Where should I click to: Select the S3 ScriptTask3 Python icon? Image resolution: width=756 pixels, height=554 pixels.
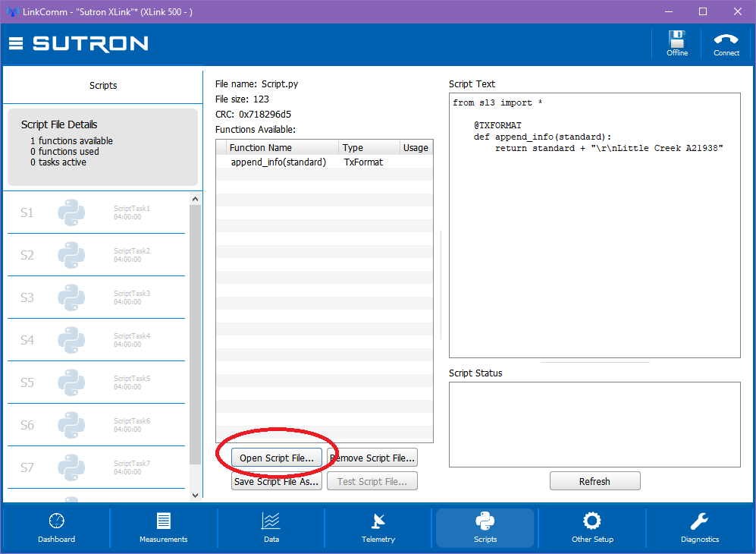tap(71, 297)
